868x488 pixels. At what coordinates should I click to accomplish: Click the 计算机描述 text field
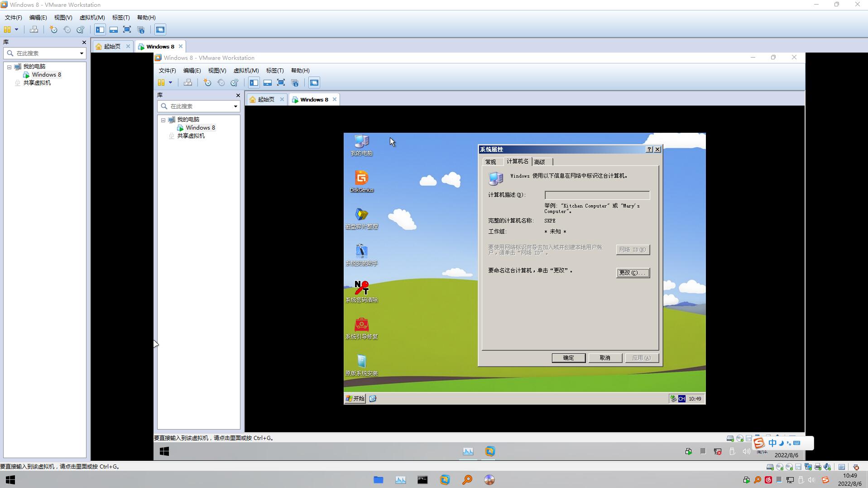597,195
